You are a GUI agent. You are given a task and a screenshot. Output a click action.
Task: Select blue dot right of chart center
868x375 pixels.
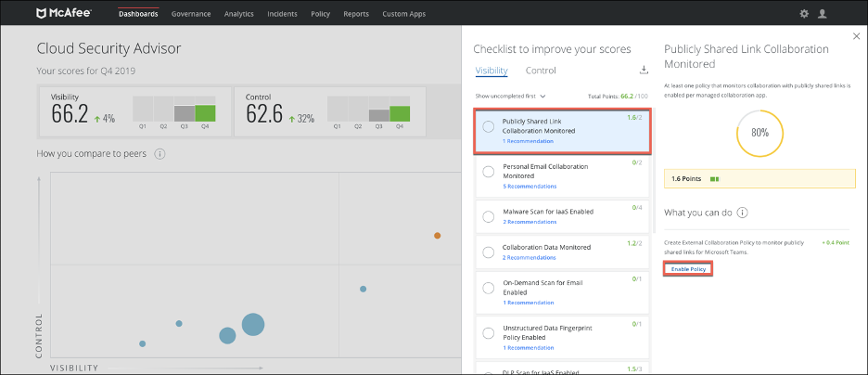(364, 289)
